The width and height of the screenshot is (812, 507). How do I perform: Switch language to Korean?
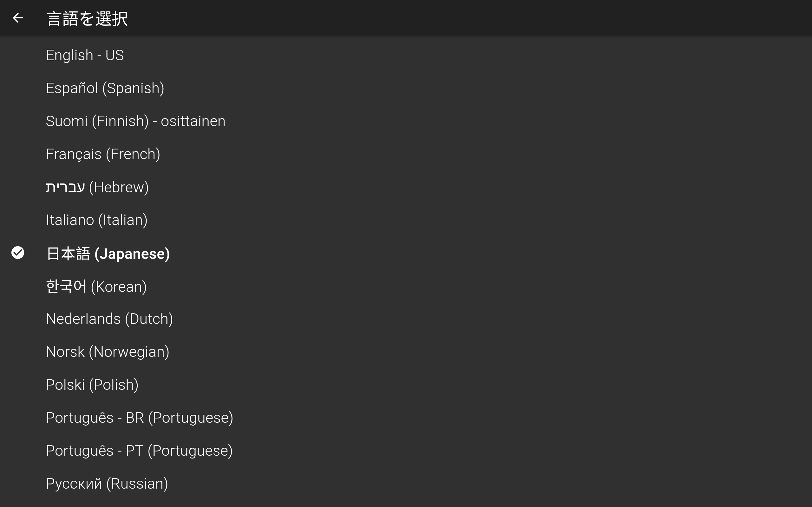click(406, 286)
